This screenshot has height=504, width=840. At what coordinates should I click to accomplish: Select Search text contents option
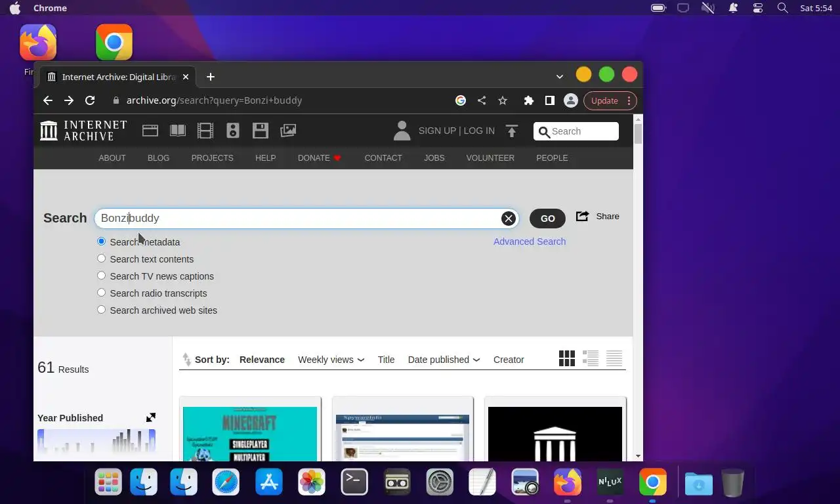(101, 259)
